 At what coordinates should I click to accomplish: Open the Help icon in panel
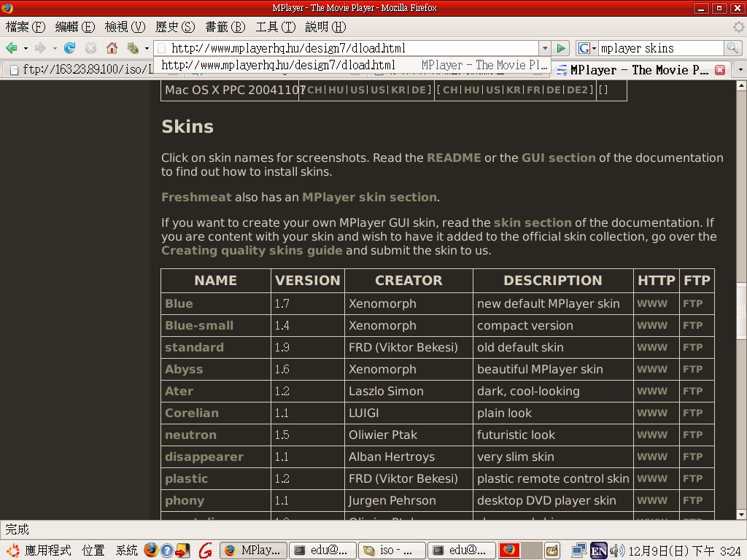tap(167, 551)
